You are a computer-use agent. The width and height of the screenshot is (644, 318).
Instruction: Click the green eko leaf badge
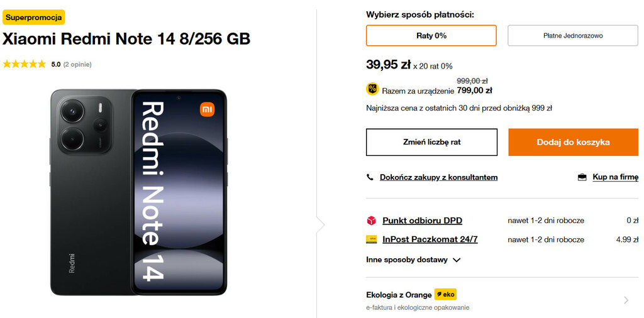(x=445, y=294)
